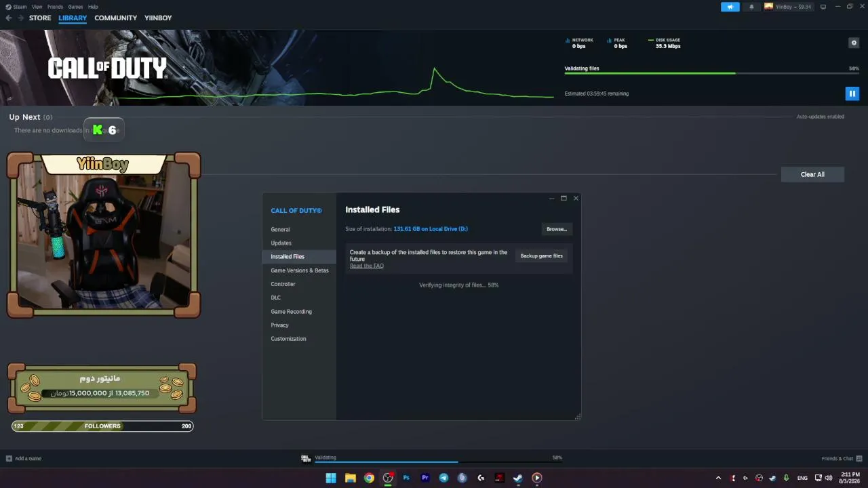The image size is (868, 488).
Task: Open the Customization section
Action: pos(299,338)
